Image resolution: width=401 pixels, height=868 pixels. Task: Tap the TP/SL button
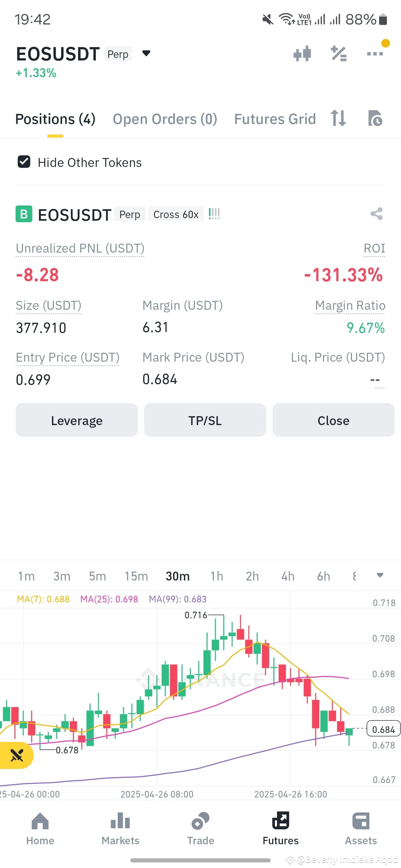(x=205, y=420)
